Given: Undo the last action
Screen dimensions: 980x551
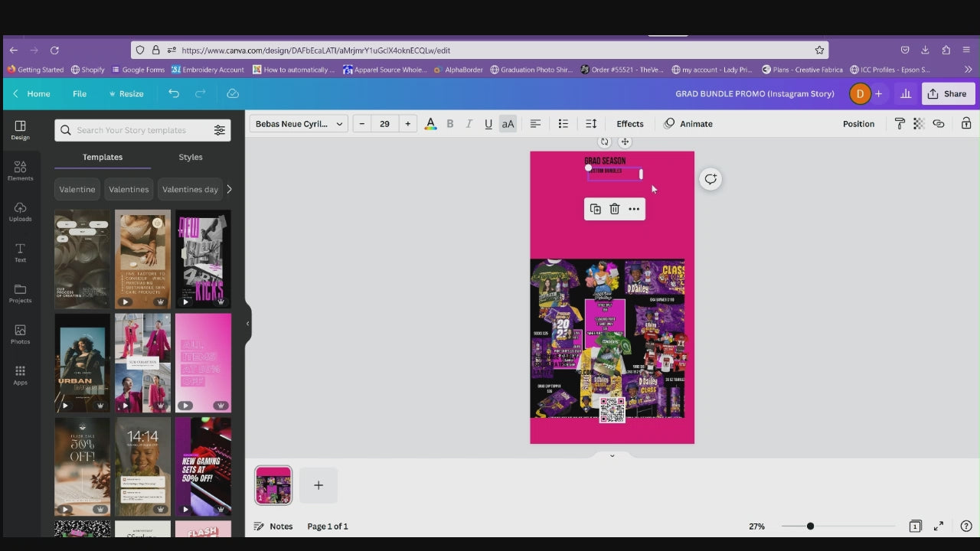Looking at the screenshot, I should click(x=174, y=93).
